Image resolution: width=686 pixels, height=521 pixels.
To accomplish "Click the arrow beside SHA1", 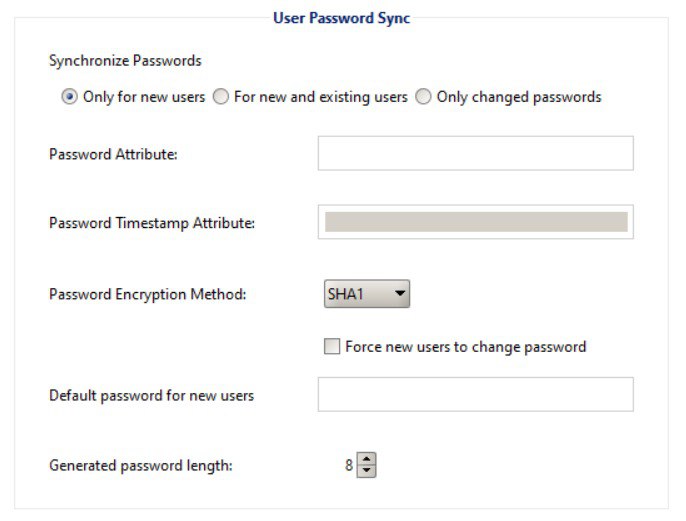I will pos(399,294).
